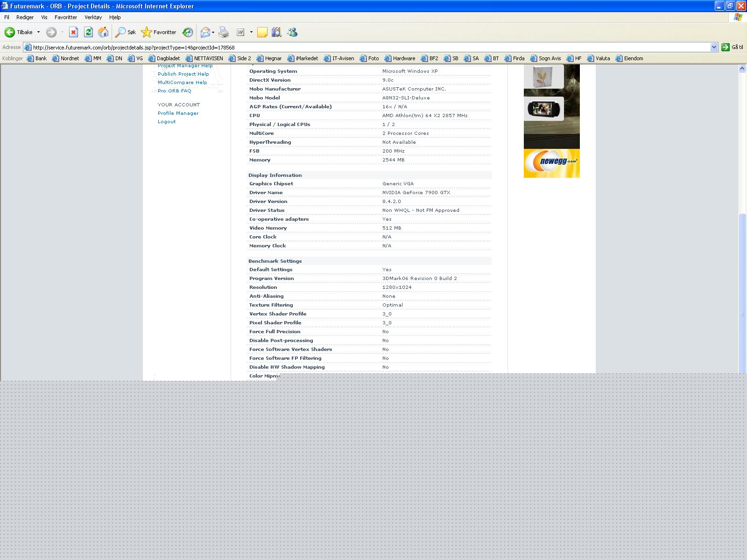Open the MM bookmark in links bar
The height and width of the screenshot is (560, 747).
[x=93, y=58]
